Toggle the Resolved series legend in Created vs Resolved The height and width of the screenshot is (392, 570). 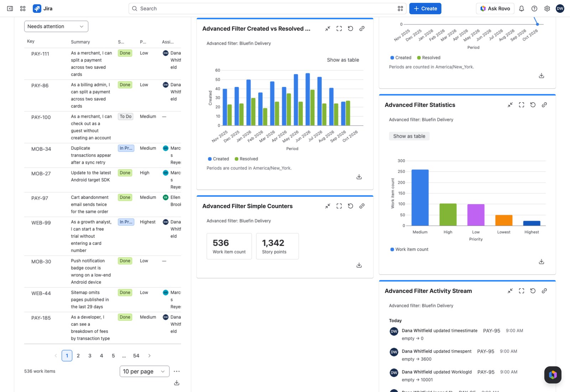[246, 159]
